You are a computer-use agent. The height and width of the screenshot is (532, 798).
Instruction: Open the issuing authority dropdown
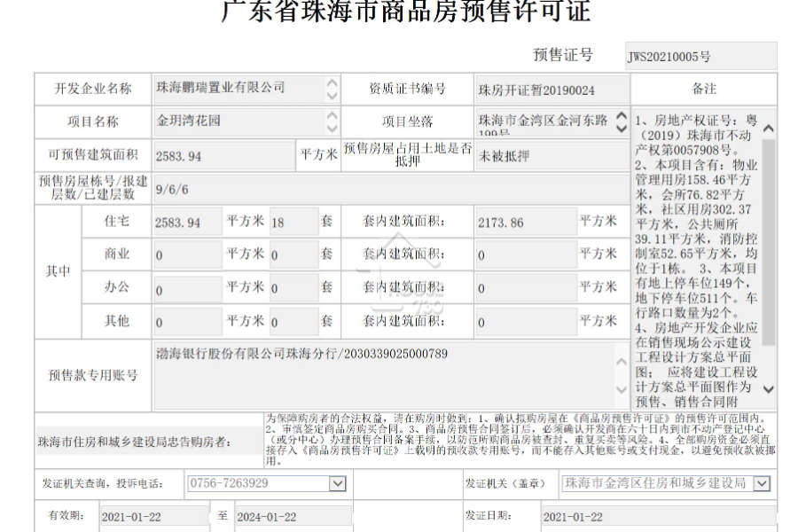click(x=762, y=483)
